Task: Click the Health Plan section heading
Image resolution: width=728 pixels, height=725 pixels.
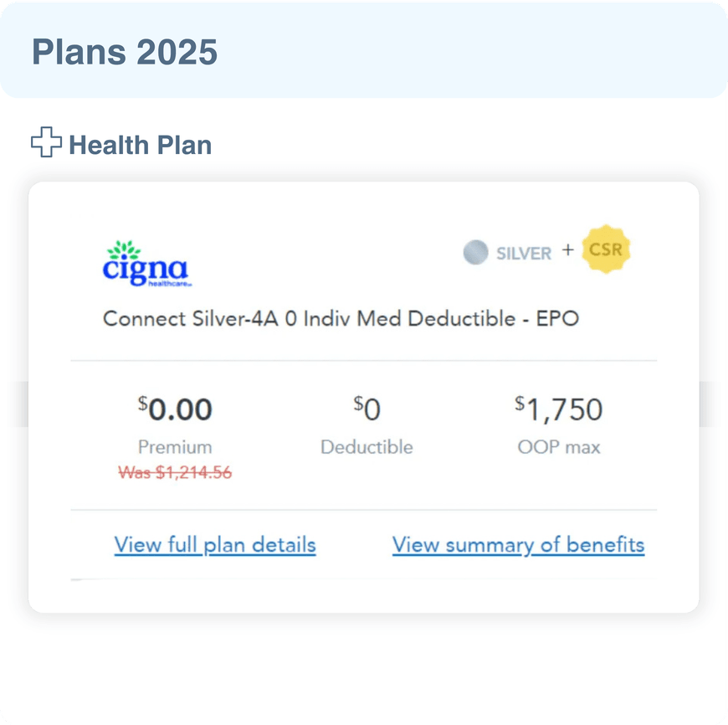Action: pos(141,145)
